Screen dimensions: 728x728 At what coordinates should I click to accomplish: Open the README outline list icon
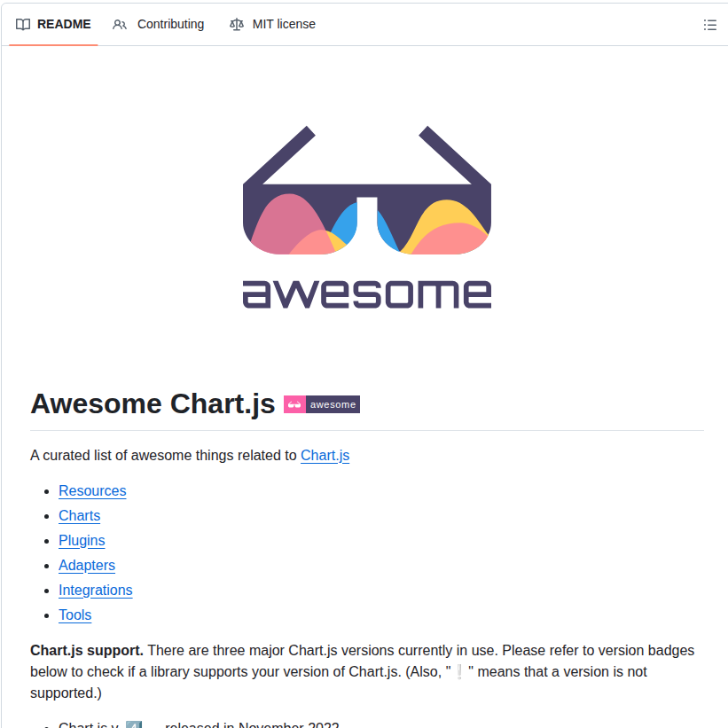(710, 25)
